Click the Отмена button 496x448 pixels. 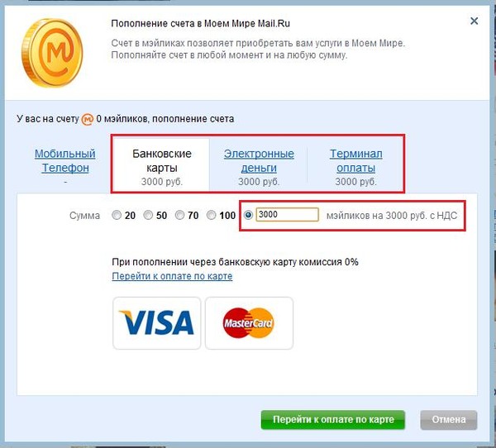[449, 420]
